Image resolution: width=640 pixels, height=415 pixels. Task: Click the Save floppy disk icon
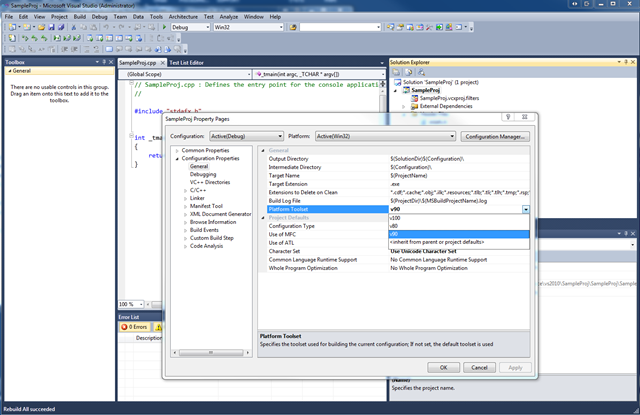coord(51,27)
